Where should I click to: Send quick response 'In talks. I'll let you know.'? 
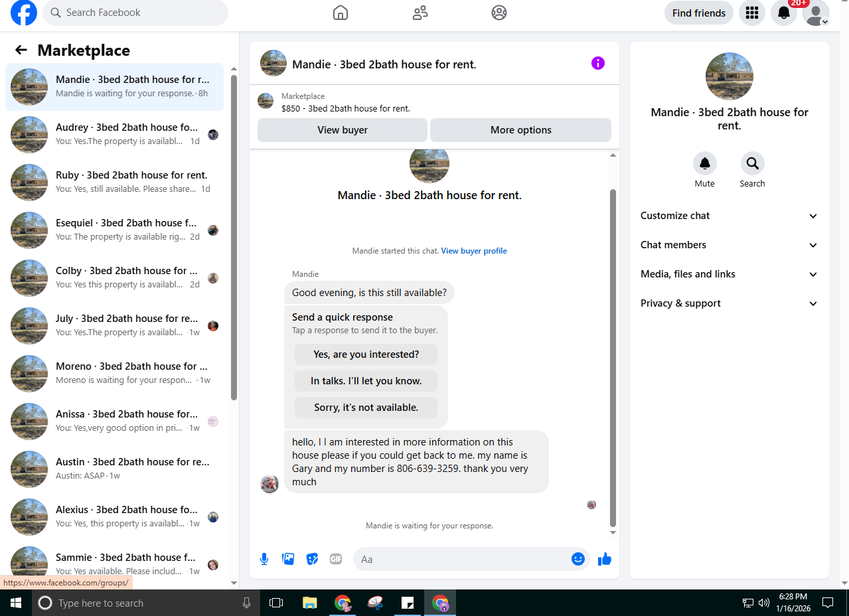click(x=366, y=381)
